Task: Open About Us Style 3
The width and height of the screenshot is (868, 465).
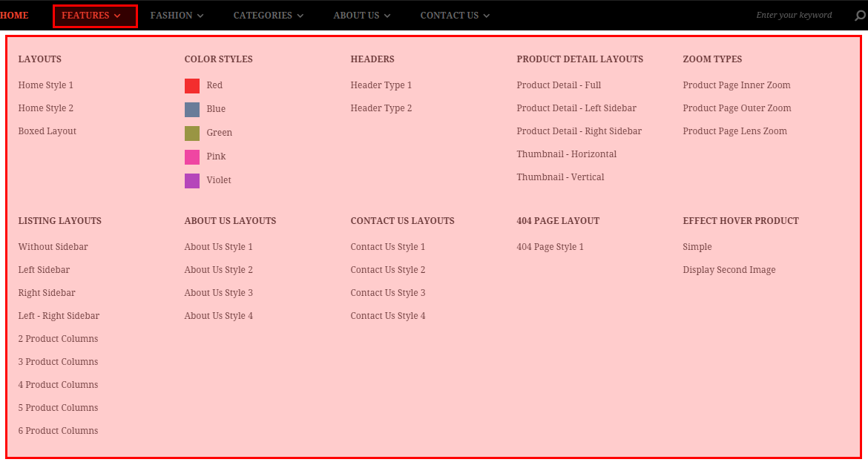Action: click(x=219, y=293)
